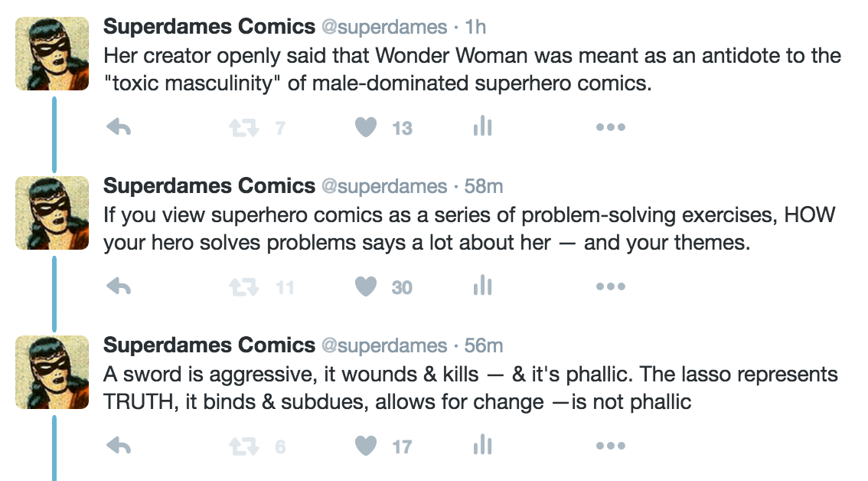Open more options on the 1h tweet
The image size is (868, 481).
(610, 128)
